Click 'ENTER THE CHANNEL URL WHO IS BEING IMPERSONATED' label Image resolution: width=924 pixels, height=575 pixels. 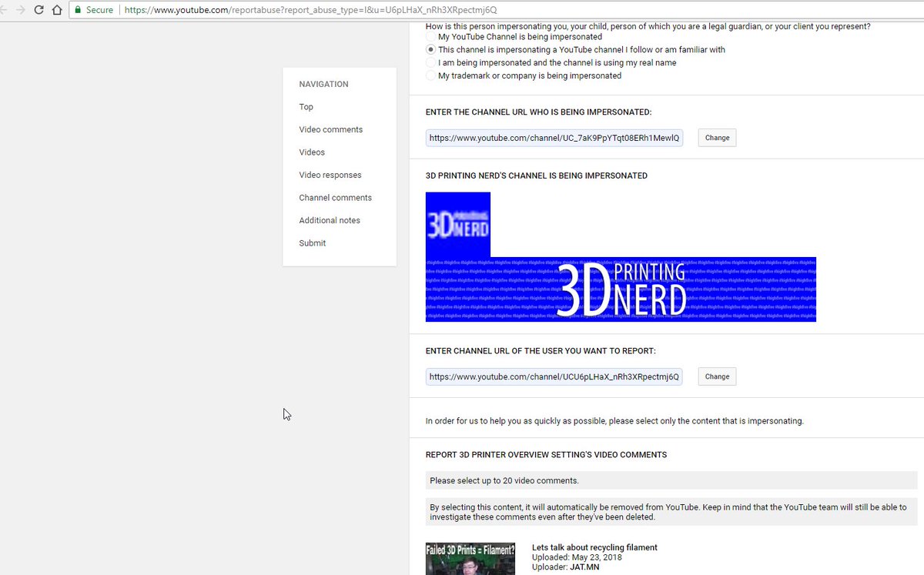click(539, 112)
